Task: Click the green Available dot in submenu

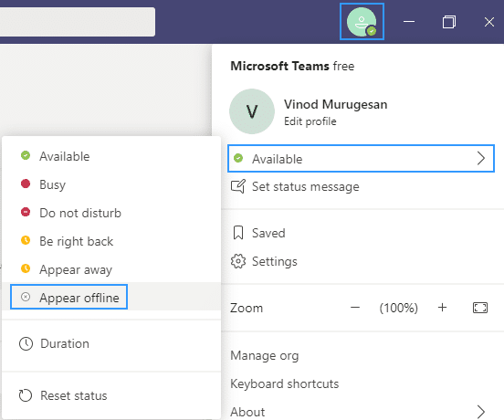Action: click(x=26, y=155)
